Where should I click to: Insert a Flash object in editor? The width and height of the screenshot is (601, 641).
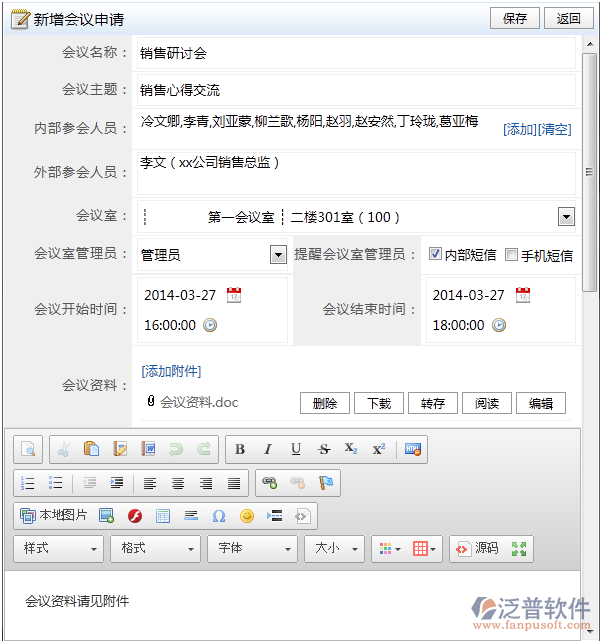pyautogui.click(x=134, y=516)
